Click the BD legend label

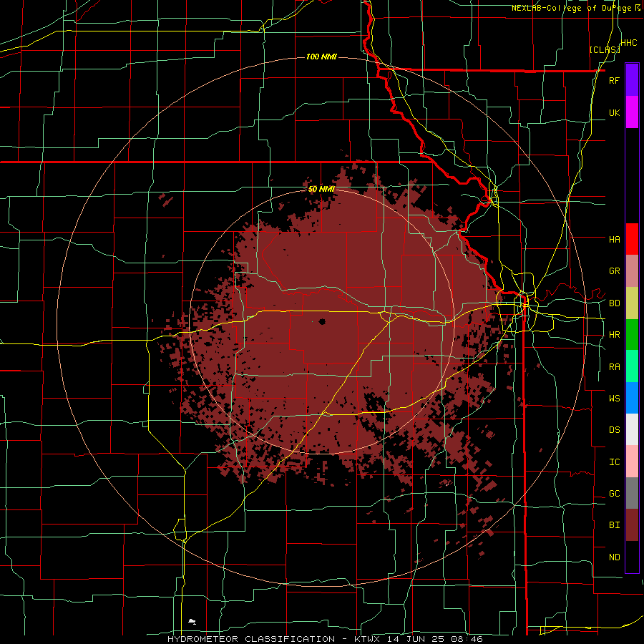tap(614, 303)
